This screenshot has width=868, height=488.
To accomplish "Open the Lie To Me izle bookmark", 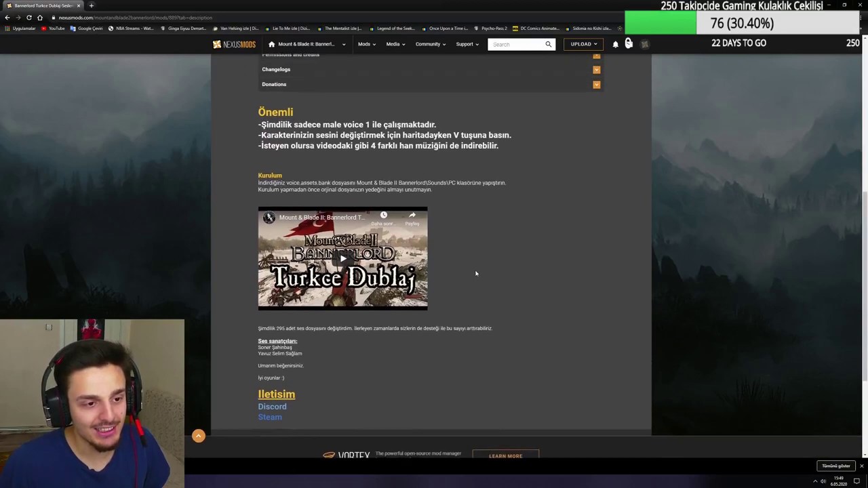I will [x=287, y=28].
